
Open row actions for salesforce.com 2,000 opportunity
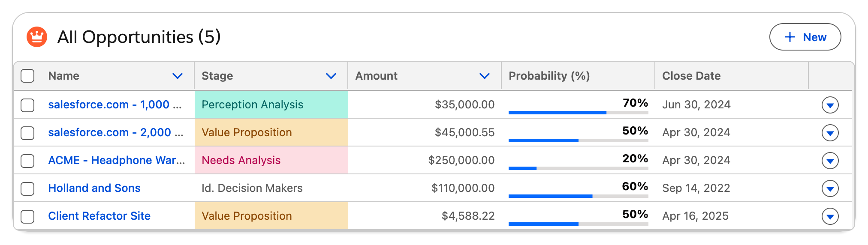830,133
